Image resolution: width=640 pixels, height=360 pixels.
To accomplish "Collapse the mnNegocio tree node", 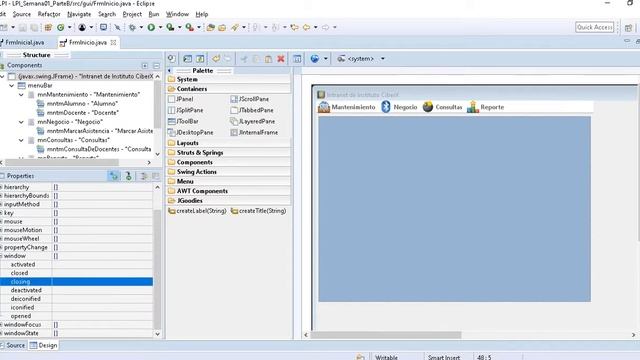I will pos(21,122).
